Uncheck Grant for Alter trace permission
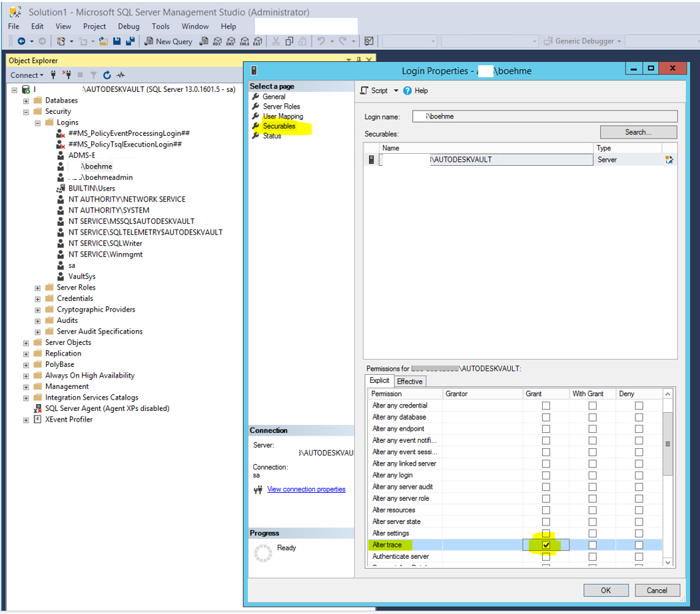700x614 pixels. (x=546, y=545)
